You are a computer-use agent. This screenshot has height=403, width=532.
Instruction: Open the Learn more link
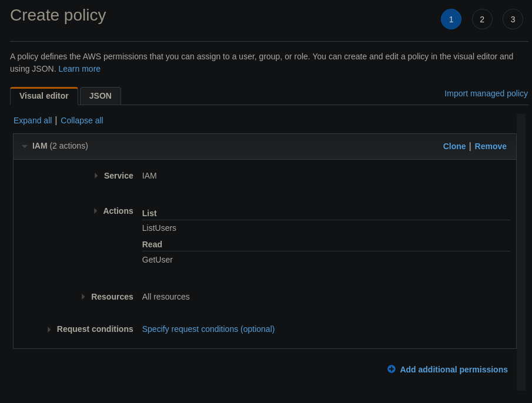(79, 69)
